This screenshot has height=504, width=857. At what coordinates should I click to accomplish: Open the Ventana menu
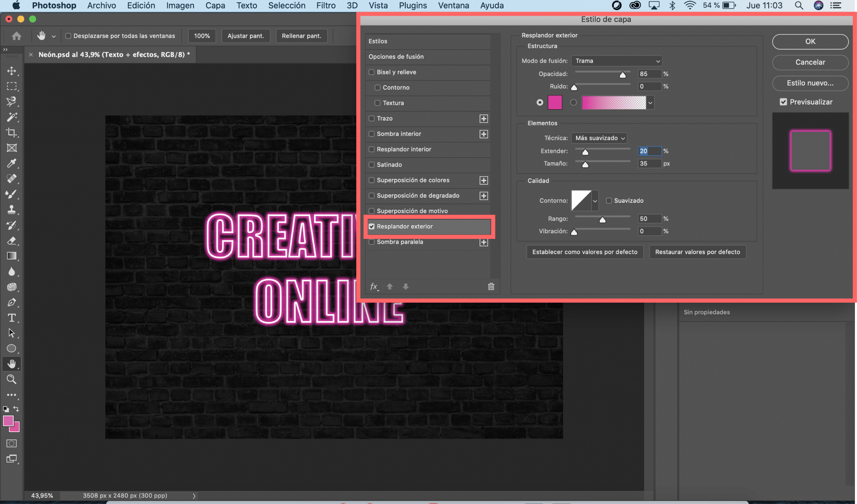(453, 5)
